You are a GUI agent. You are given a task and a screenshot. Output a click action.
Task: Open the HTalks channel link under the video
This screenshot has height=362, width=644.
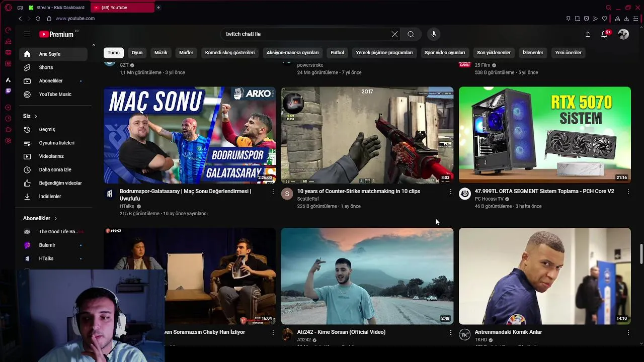127,206
